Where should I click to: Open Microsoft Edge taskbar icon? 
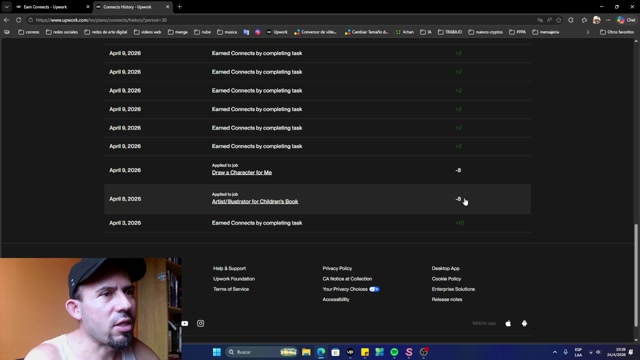321,352
